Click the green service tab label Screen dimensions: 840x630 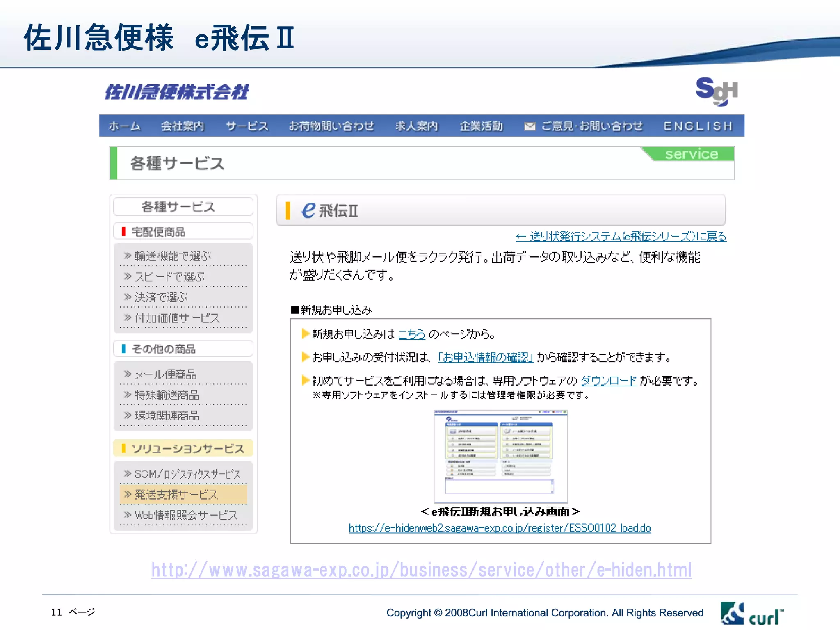pos(692,154)
